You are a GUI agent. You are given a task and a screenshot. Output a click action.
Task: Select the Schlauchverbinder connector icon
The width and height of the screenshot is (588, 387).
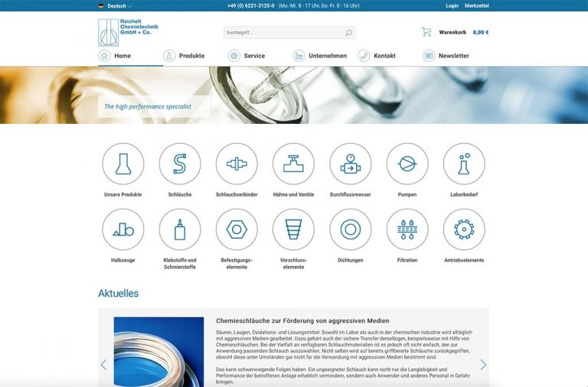pyautogui.click(x=237, y=164)
